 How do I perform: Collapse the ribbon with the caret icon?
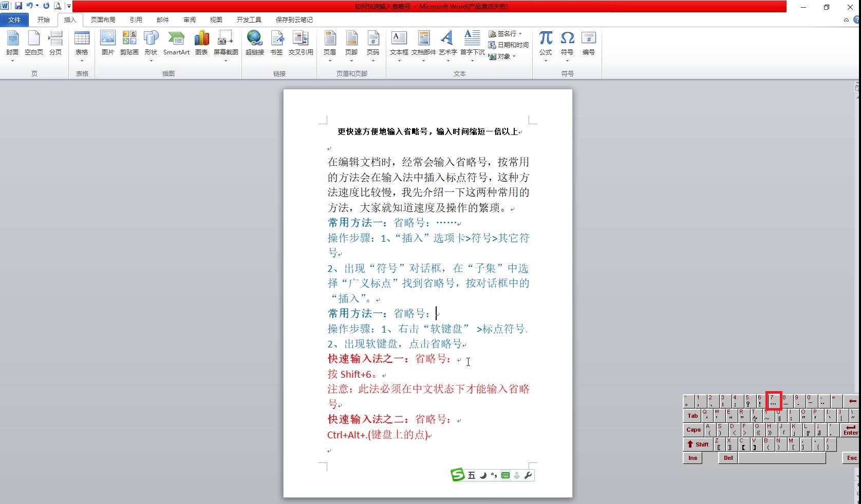(x=846, y=20)
